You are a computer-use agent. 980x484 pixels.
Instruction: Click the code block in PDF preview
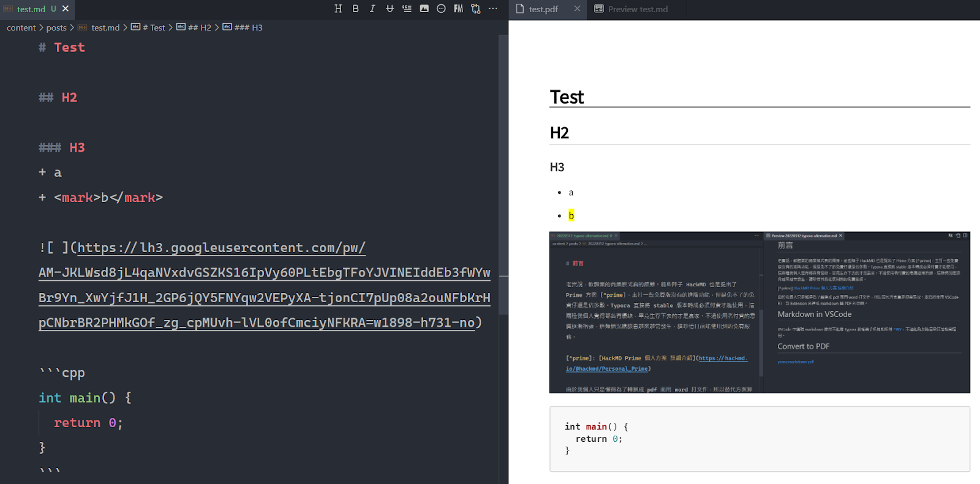click(x=759, y=439)
